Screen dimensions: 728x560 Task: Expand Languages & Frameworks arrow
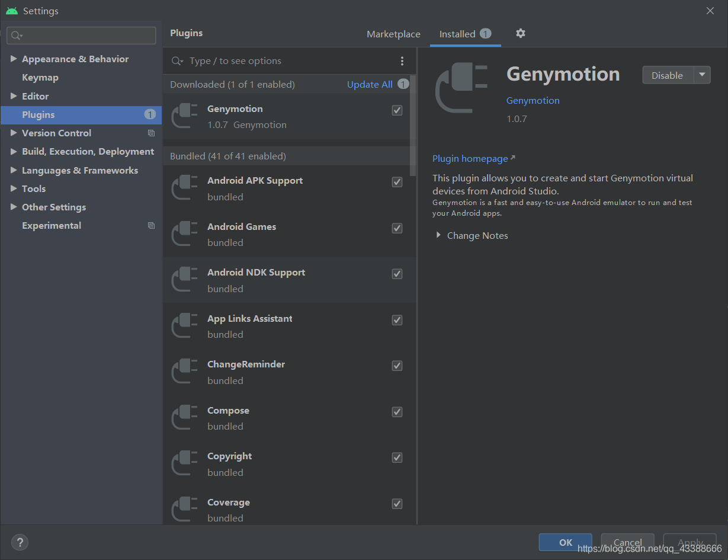point(14,170)
